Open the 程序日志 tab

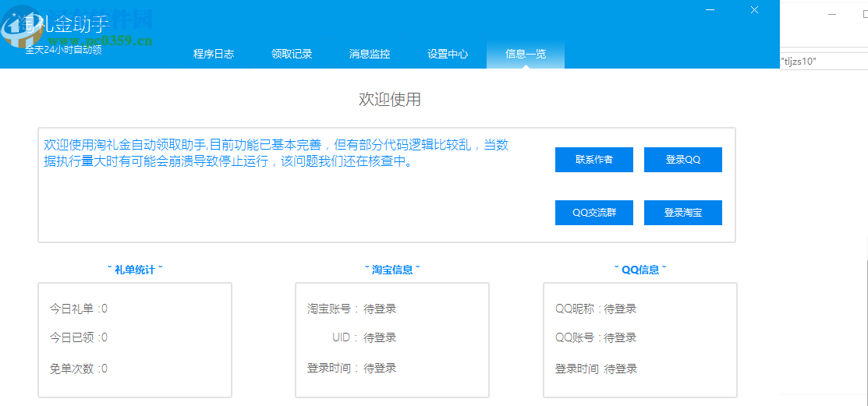click(x=214, y=55)
